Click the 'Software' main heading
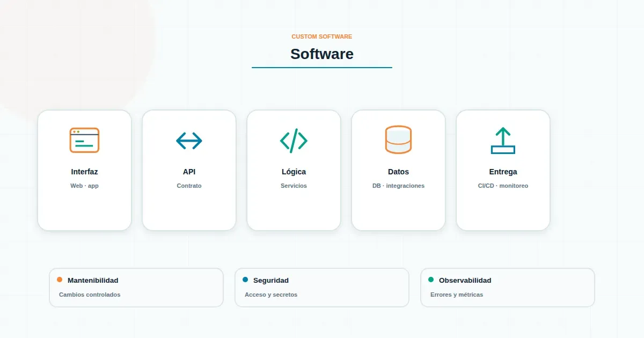Screen dimensions: 644x338 [x=322, y=54]
